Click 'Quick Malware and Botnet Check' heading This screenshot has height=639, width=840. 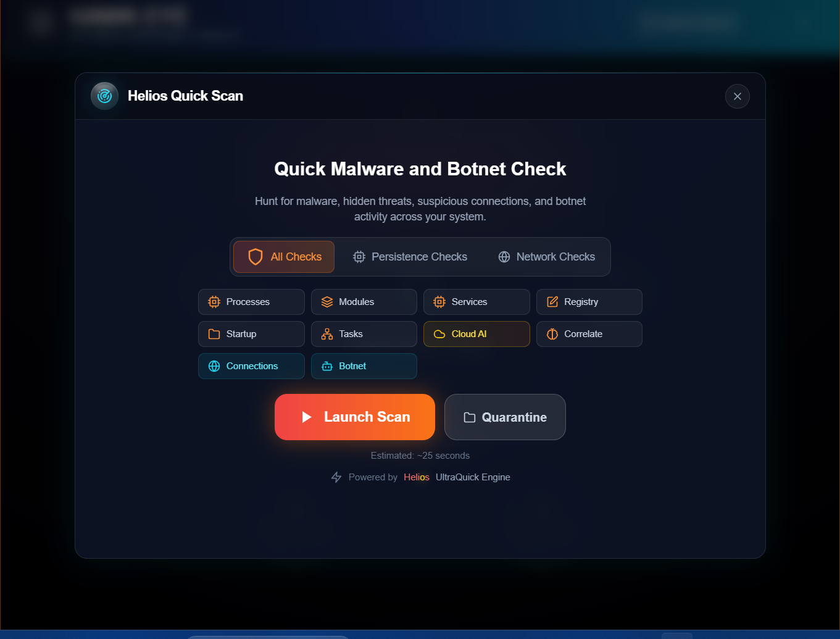(x=420, y=169)
